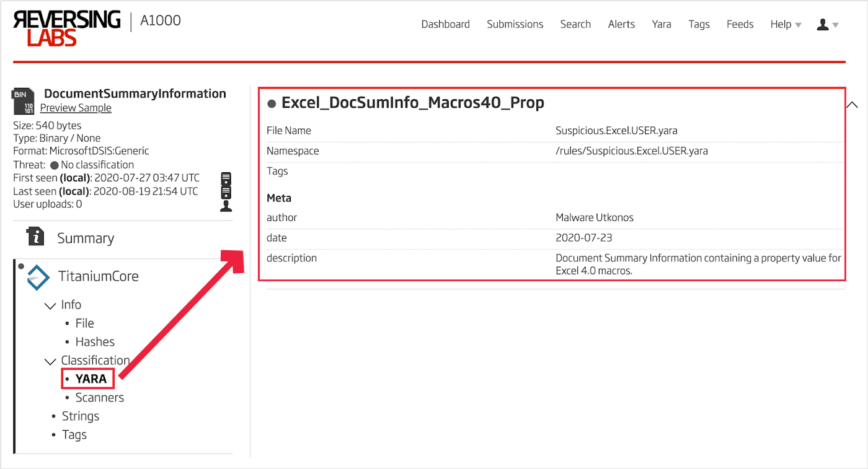The image size is (868, 469).
Task: Collapse the Classification tree section
Action: [50, 361]
